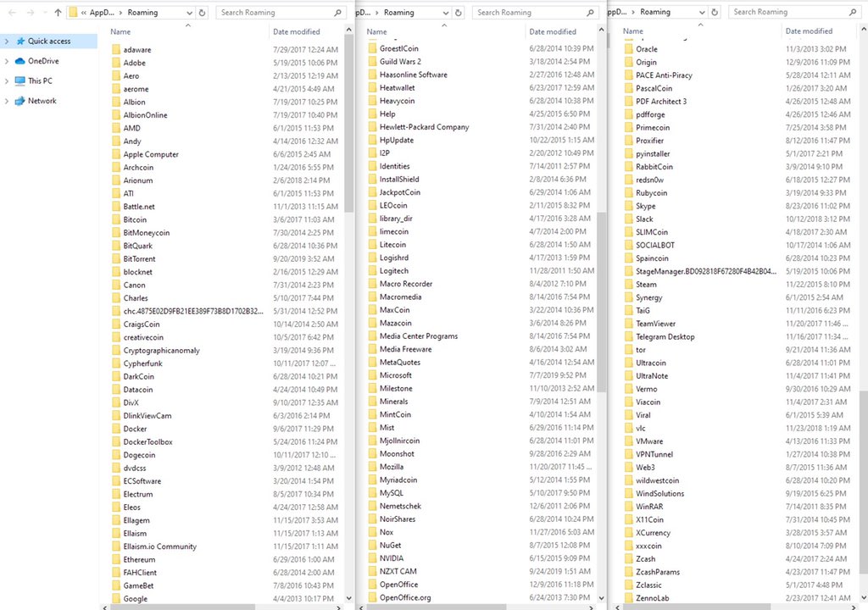Expand Quick access tree node
This screenshot has height=610, width=868.
point(7,41)
